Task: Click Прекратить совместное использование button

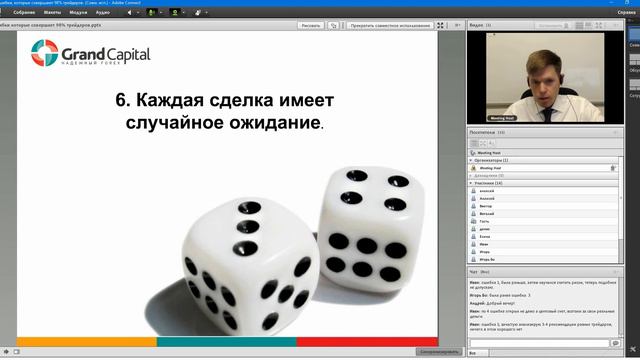Action: (390, 25)
